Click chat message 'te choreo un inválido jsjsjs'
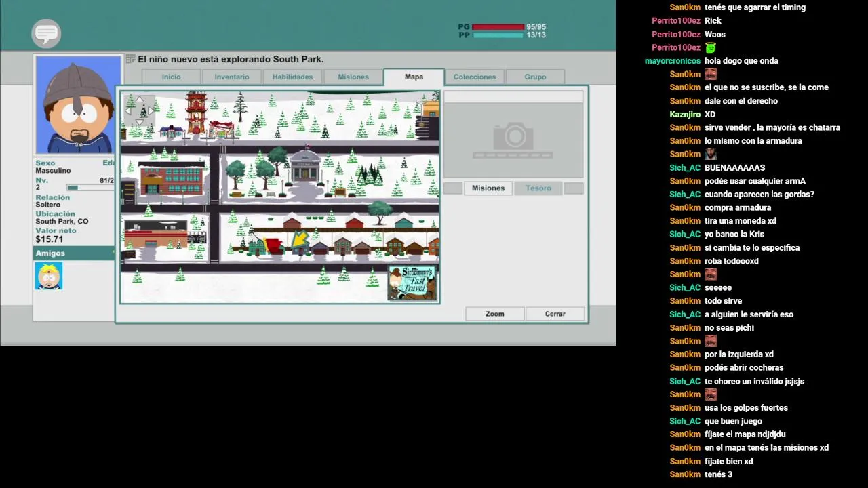Viewport: 868px width, 488px height. tap(754, 382)
